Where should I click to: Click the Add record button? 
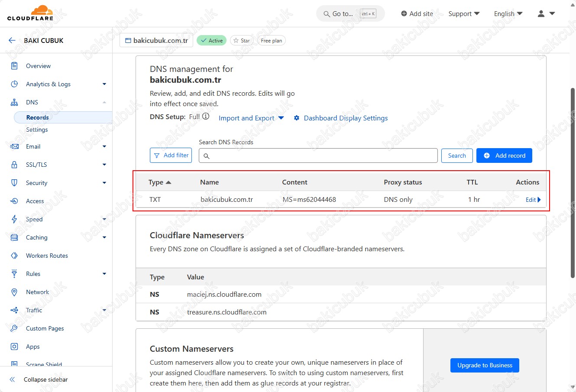[x=504, y=156]
